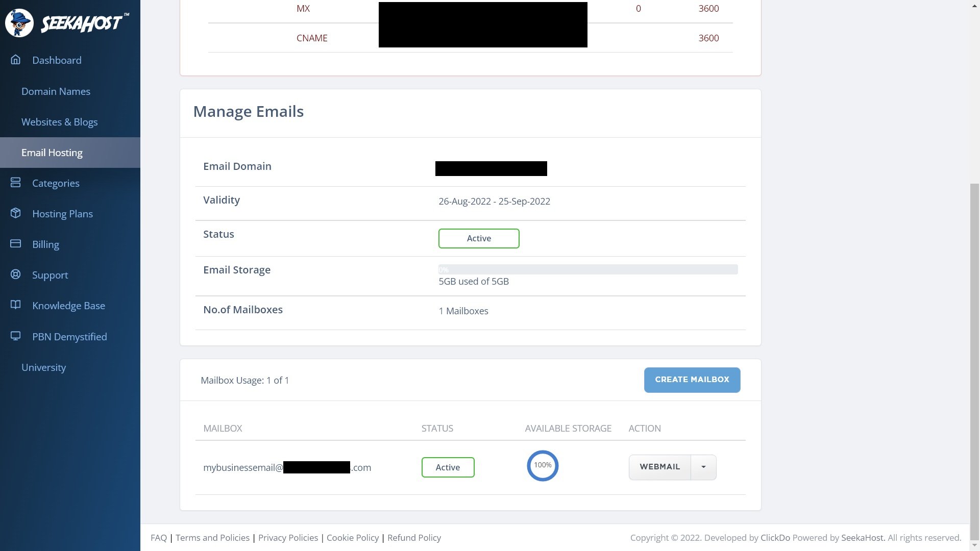980x551 pixels.
Task: Click the '1 Mailboxes' value
Action: (x=463, y=311)
